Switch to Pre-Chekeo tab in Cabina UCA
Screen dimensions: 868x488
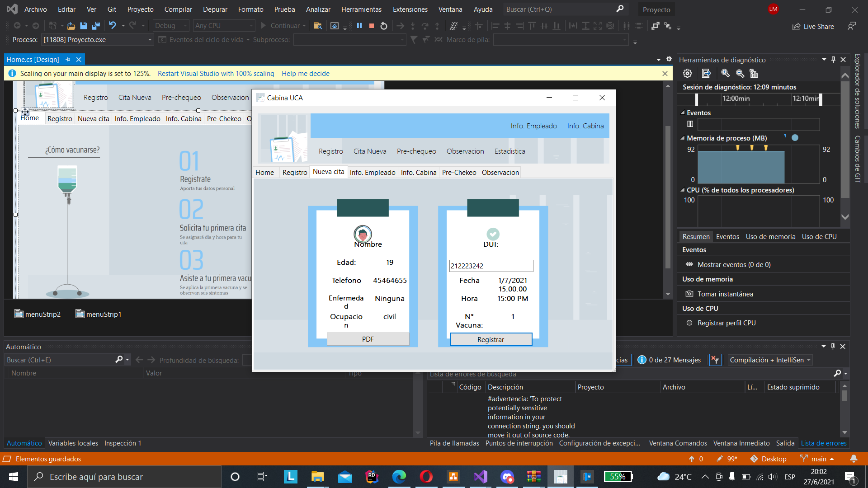[x=459, y=172]
